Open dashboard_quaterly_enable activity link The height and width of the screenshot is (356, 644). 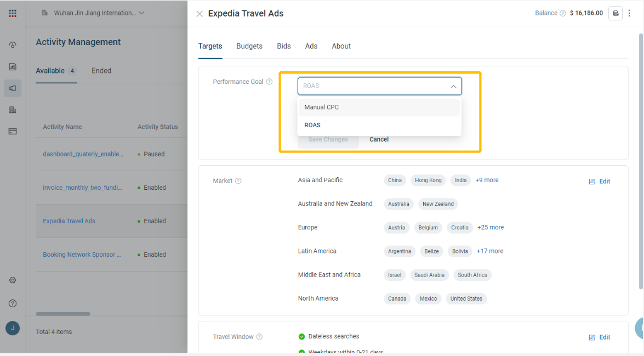click(83, 154)
